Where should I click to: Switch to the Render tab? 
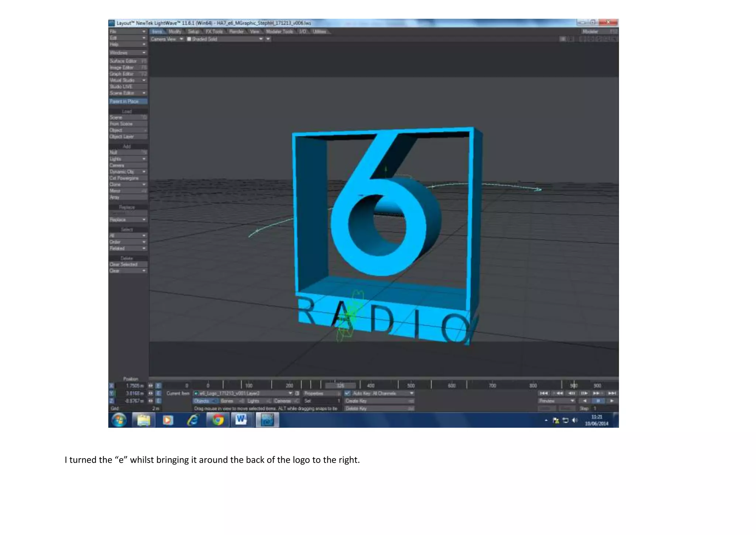click(x=237, y=32)
